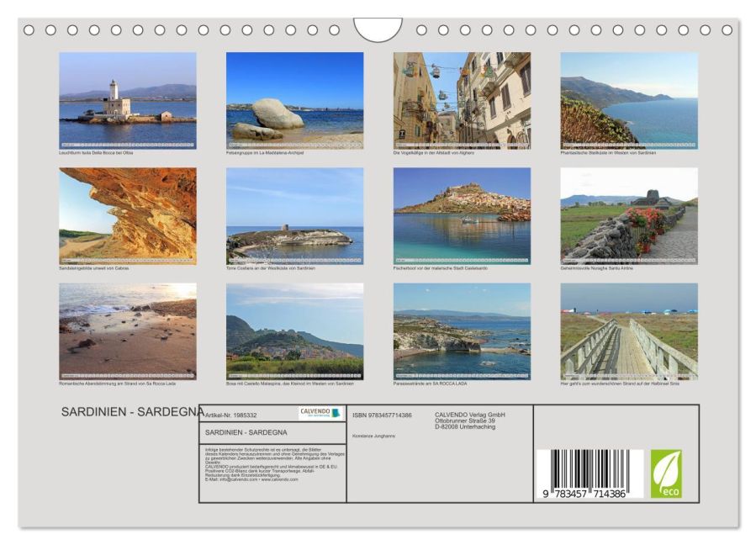
Task: Click the ISBN 9783457714386 text
Action: 382,415
